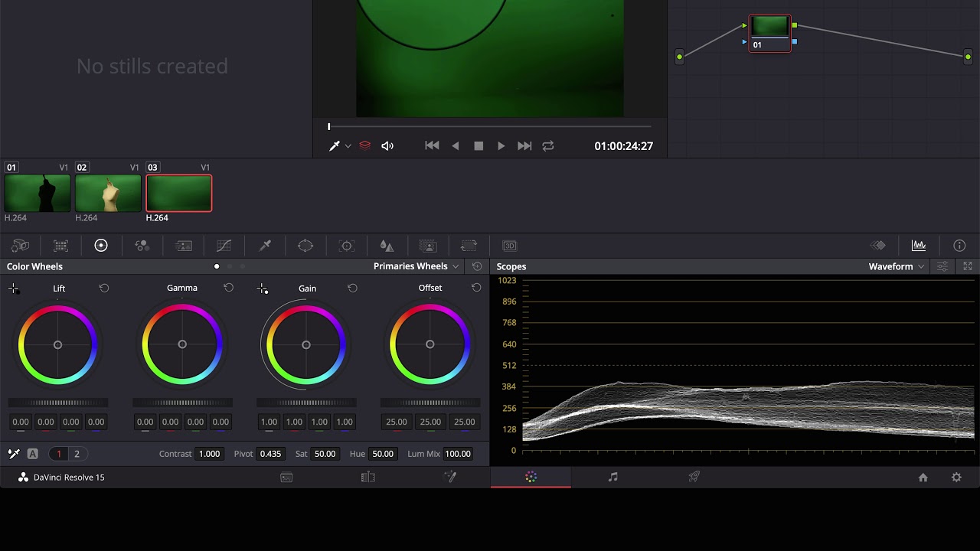The width and height of the screenshot is (980, 551).
Task: Select clip 02 thumbnail with mannequin
Action: [x=108, y=194]
